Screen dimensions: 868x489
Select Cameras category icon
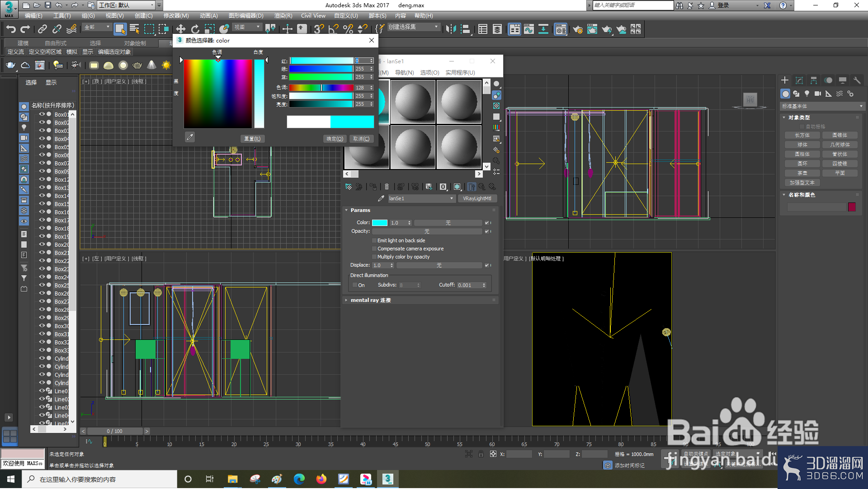[818, 94]
